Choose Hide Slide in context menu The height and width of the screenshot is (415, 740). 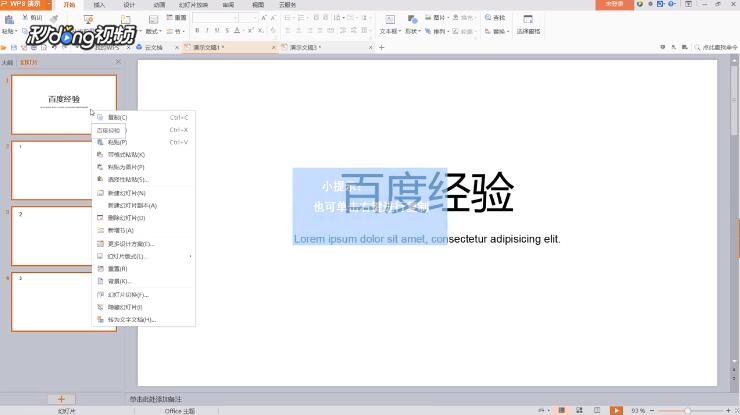[143, 307]
